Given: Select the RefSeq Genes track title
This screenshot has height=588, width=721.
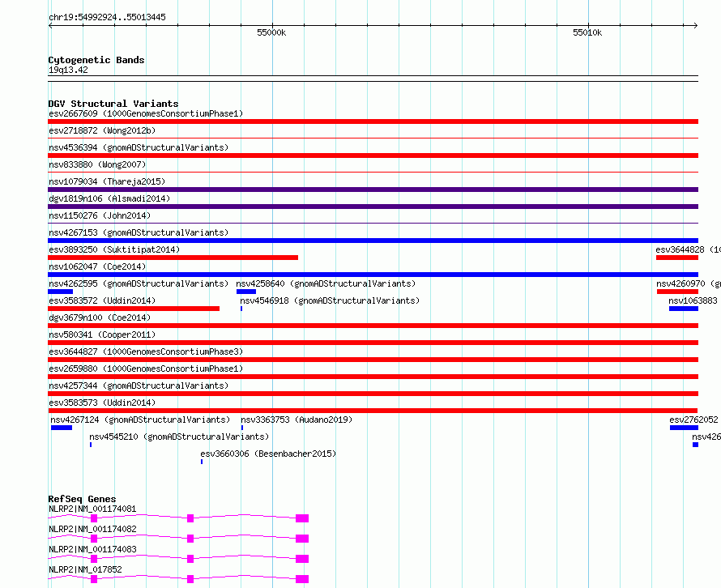Looking at the screenshot, I should coord(82,499).
